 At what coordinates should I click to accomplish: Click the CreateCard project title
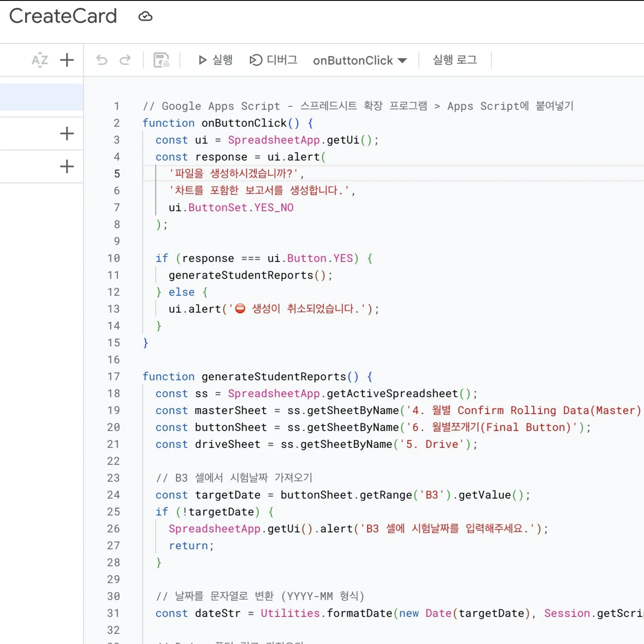(63, 16)
